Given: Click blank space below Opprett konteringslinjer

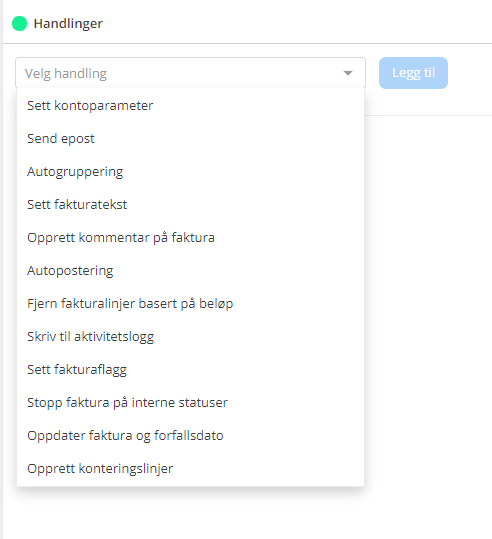Looking at the screenshot, I should point(190,514).
